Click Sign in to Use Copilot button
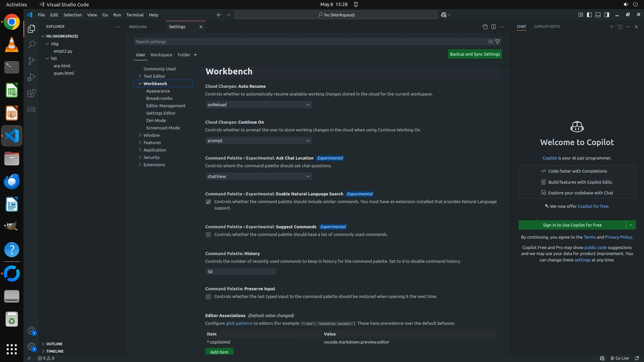The image size is (644, 362). point(572,225)
